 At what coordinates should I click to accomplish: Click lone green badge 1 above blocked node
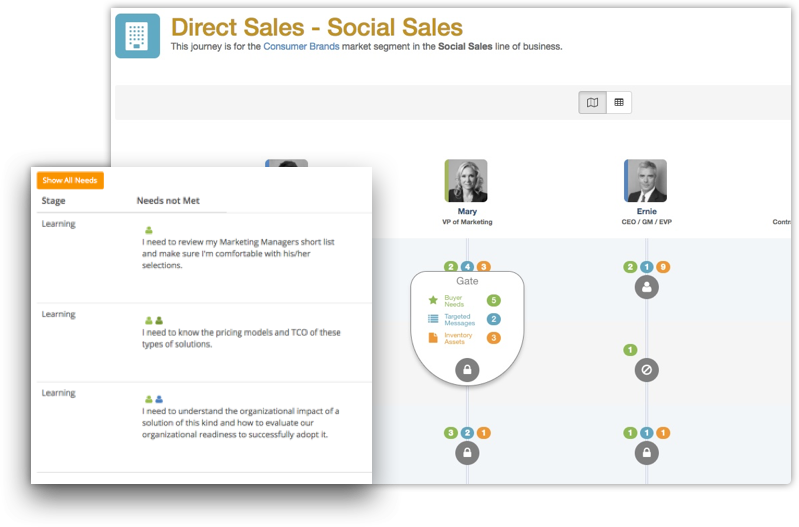[630, 350]
